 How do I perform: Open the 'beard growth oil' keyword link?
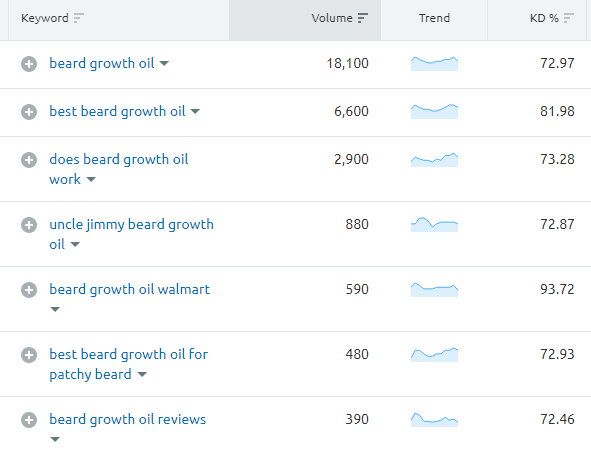pyautogui.click(x=102, y=63)
